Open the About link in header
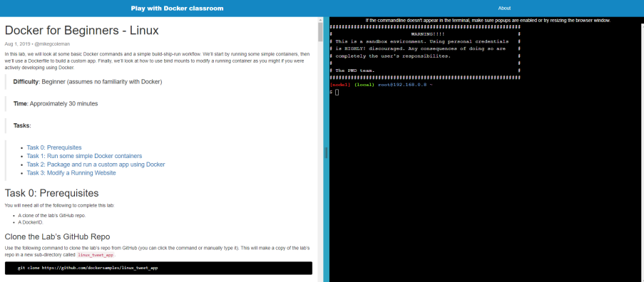 tap(504, 9)
